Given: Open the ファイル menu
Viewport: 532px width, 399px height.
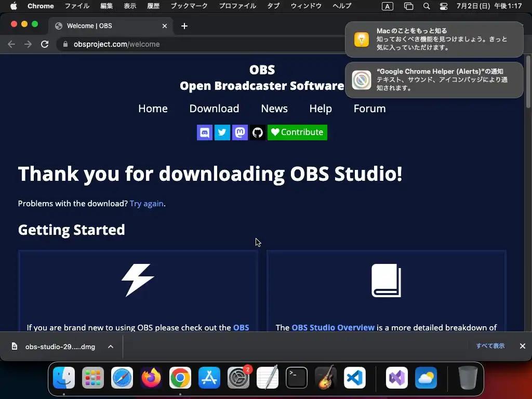Looking at the screenshot, I should pos(77,6).
